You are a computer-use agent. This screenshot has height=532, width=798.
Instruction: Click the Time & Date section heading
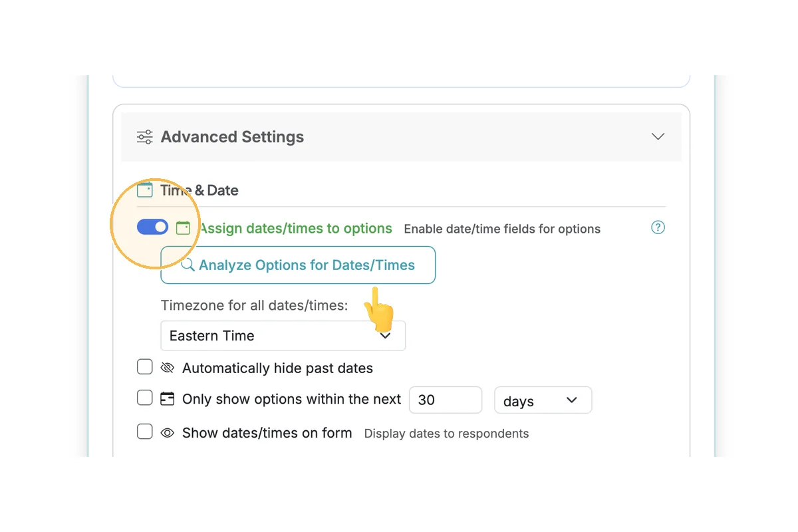tap(199, 190)
